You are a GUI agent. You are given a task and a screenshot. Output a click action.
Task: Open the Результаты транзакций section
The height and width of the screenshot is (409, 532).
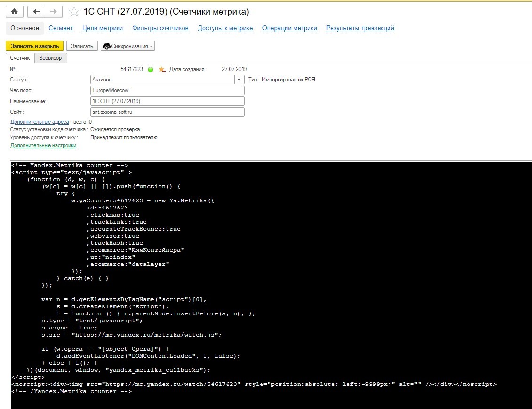[360, 28]
